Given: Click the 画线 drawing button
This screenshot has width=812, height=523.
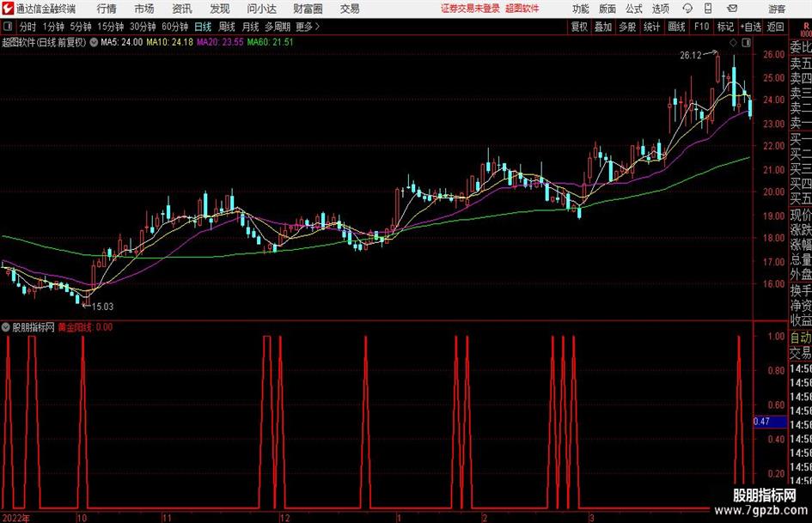Looking at the screenshot, I should point(676,27).
